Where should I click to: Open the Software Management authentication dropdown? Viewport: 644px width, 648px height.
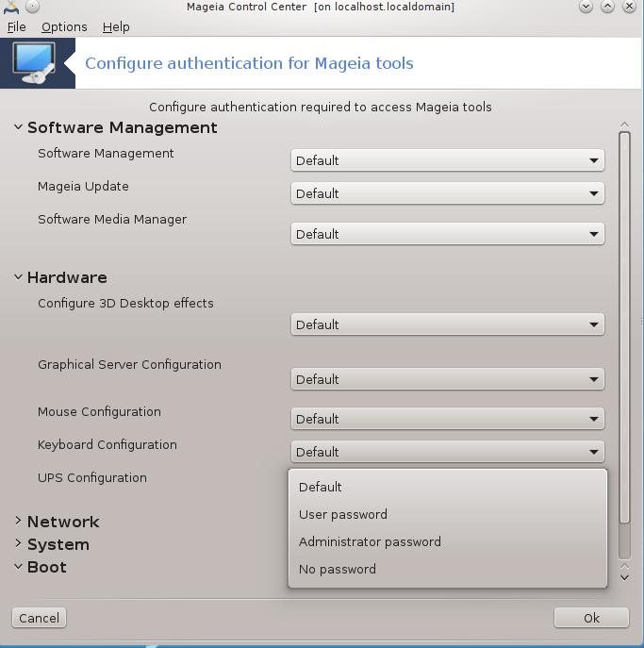pos(447,160)
